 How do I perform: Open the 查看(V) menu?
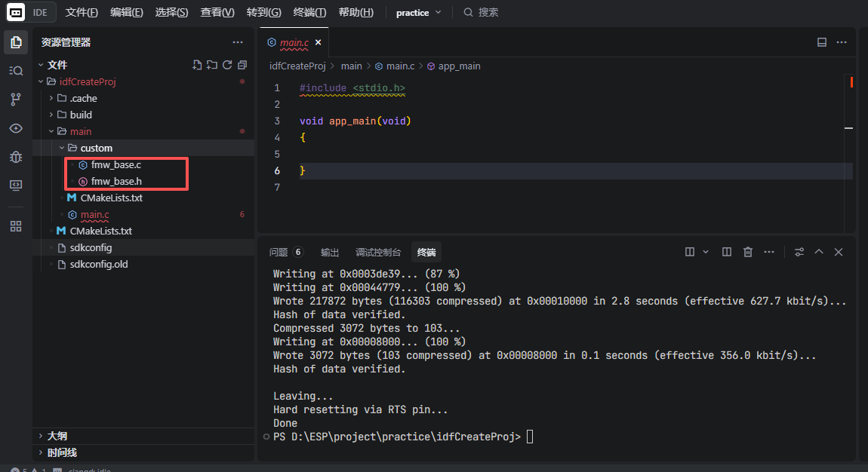217,12
